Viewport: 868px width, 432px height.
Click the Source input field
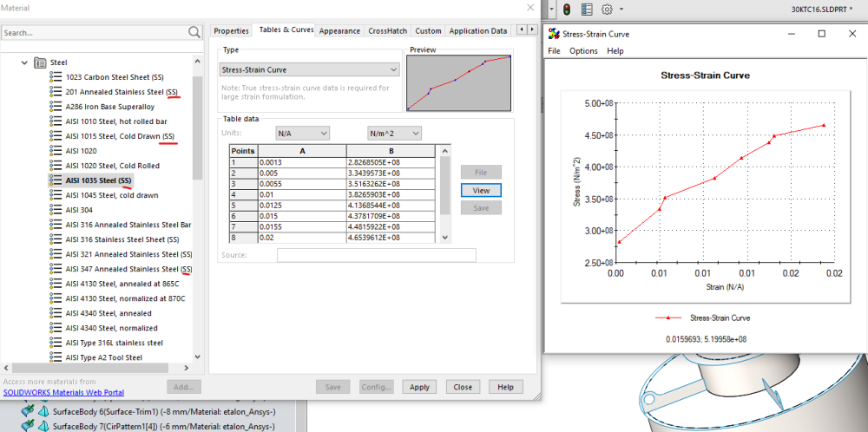(377, 255)
